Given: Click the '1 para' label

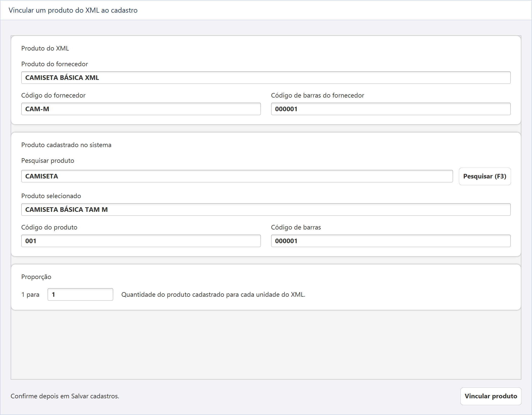Looking at the screenshot, I should point(30,295).
